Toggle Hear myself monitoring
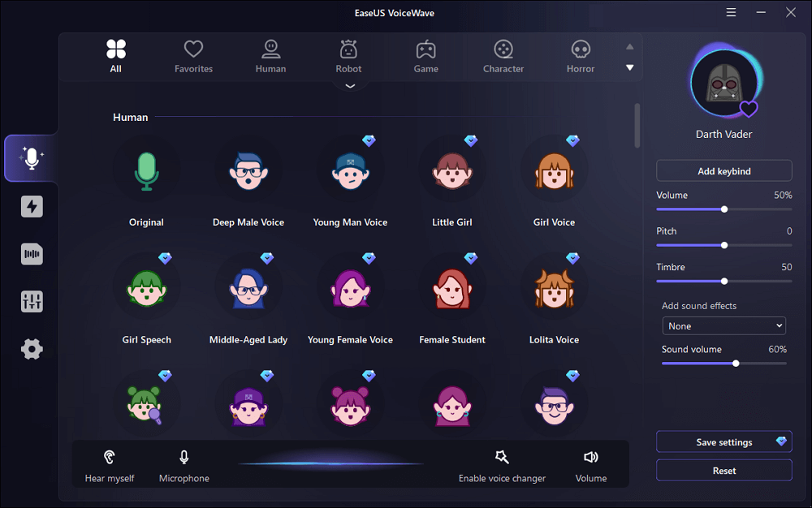 (x=110, y=464)
